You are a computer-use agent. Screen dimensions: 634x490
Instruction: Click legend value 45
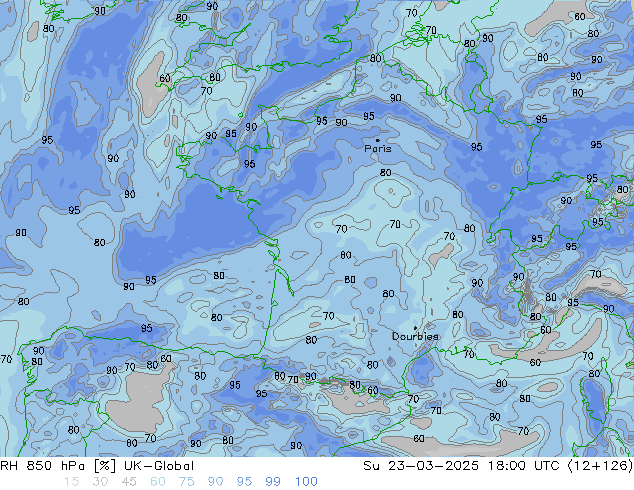point(129,482)
